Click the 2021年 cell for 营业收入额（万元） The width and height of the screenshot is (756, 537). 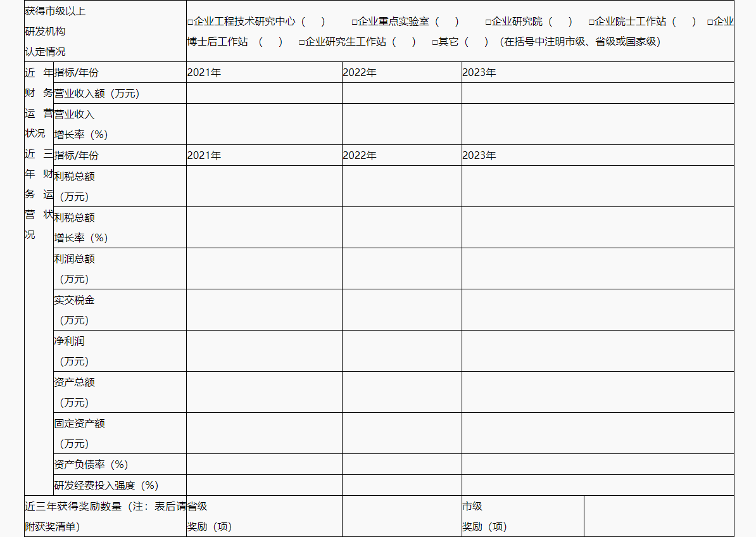[x=264, y=93]
